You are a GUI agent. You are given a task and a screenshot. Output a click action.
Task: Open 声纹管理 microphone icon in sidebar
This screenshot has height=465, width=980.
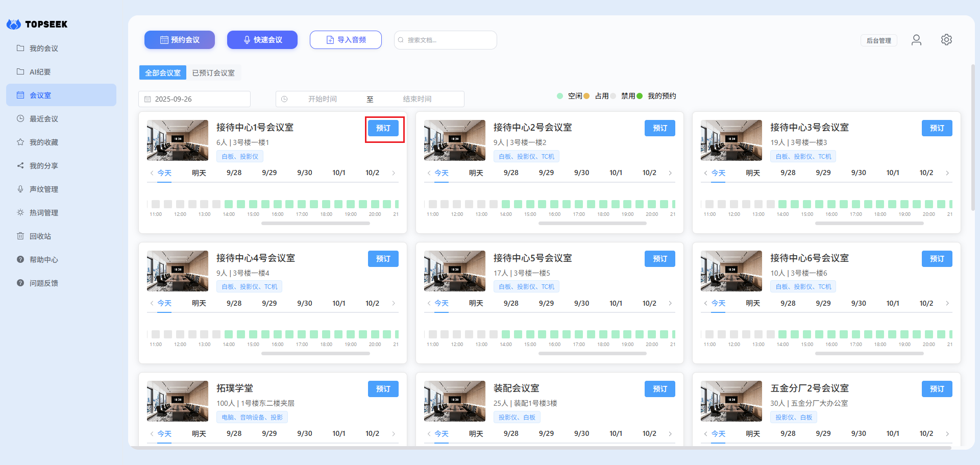[20, 189]
